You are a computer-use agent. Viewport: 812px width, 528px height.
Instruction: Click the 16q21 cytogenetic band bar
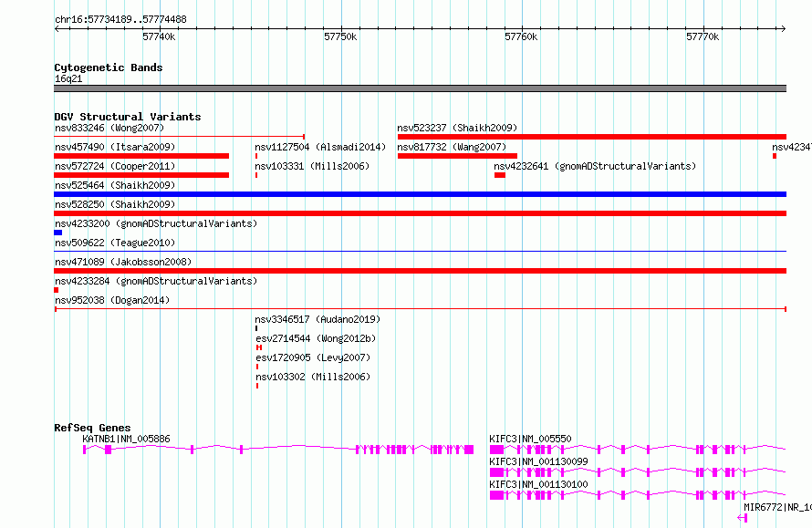click(420, 88)
